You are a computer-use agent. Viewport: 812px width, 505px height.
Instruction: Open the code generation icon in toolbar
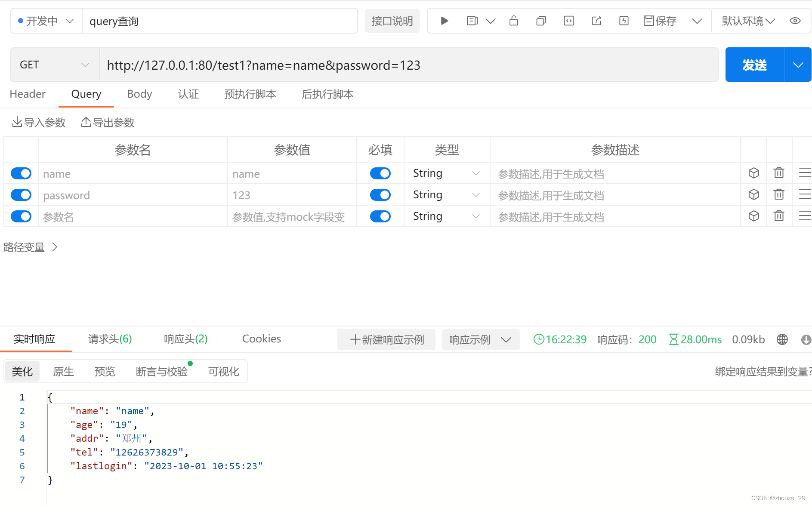568,21
